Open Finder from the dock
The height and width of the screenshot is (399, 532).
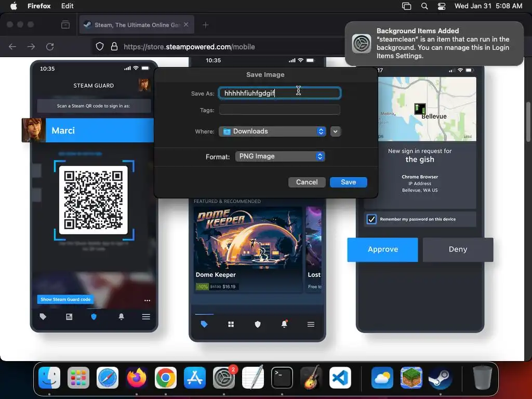click(x=49, y=378)
